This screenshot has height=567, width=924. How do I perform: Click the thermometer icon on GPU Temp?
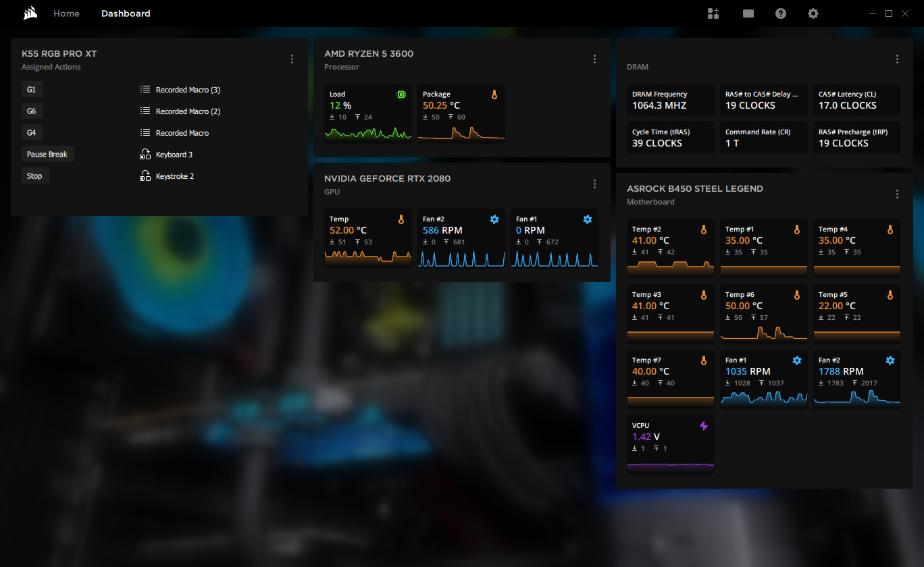(x=401, y=219)
